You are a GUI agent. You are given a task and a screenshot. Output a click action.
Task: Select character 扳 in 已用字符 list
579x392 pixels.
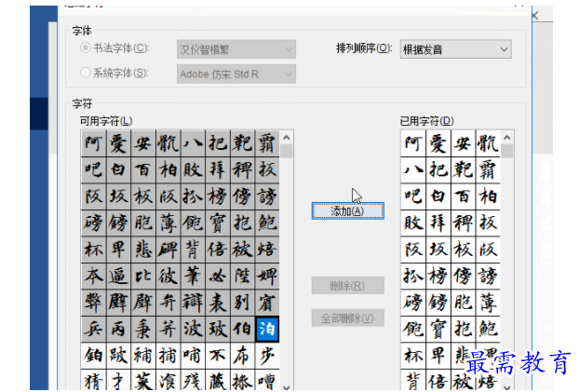point(488,223)
